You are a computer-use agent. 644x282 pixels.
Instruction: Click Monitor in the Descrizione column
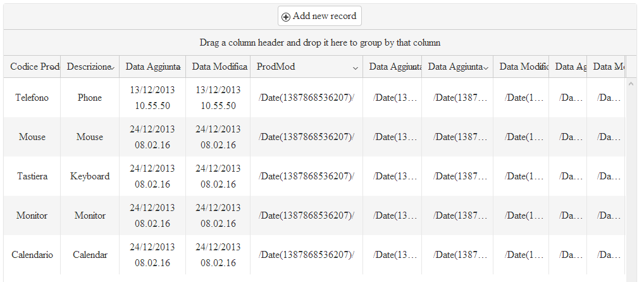pos(90,215)
